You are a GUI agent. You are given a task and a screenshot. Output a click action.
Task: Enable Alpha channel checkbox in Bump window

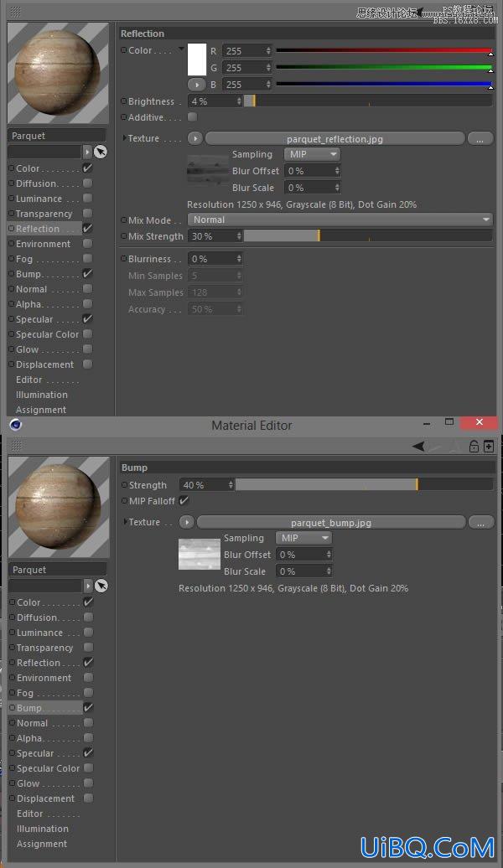pos(89,738)
